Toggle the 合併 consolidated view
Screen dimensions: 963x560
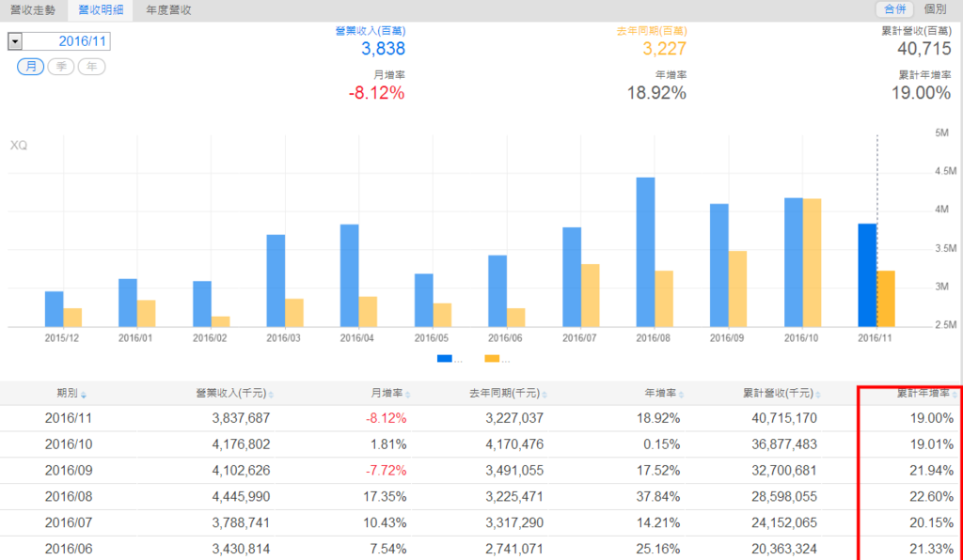click(894, 8)
